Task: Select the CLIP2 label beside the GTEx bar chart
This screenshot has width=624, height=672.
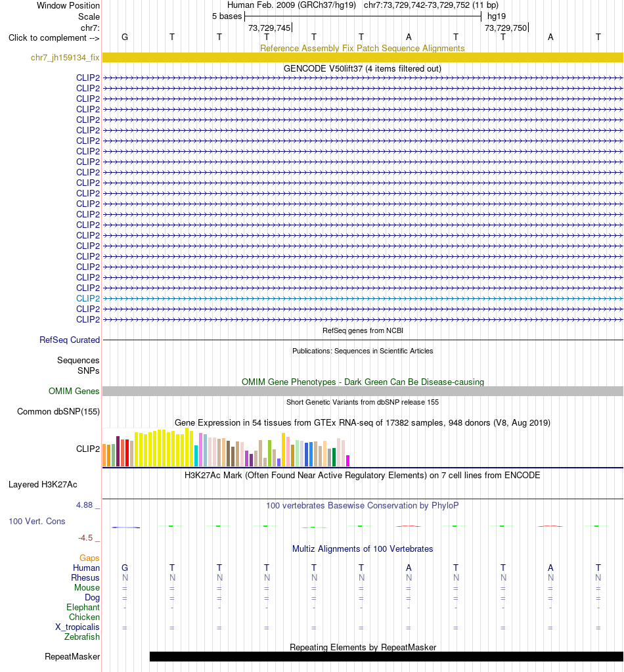Action: [x=88, y=449]
